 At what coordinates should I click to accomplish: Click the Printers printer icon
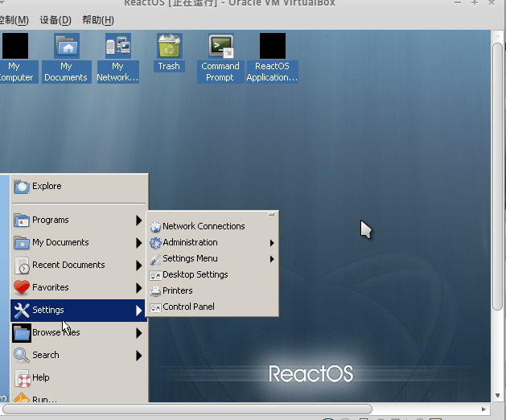pyautogui.click(x=155, y=291)
